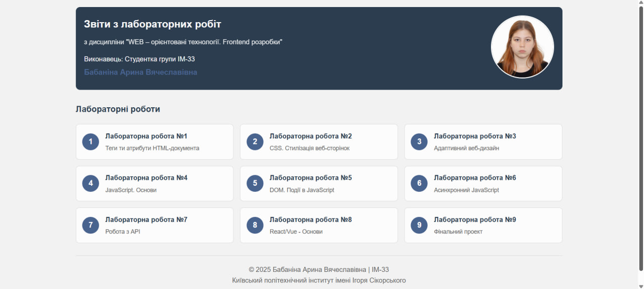Open the Адаптивний веб-дизайн lab description
This screenshot has width=644, height=289.
pyautogui.click(x=466, y=149)
